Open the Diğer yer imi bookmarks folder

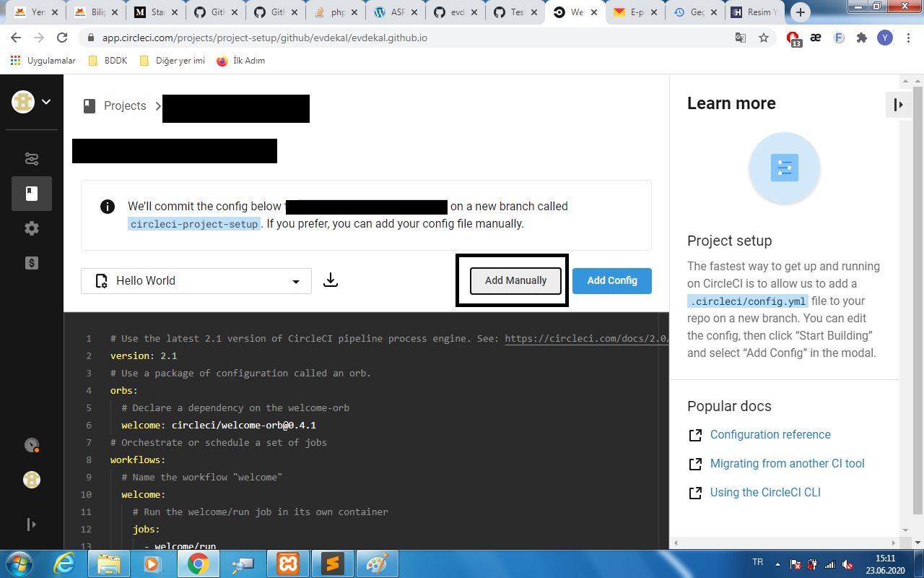click(172, 61)
